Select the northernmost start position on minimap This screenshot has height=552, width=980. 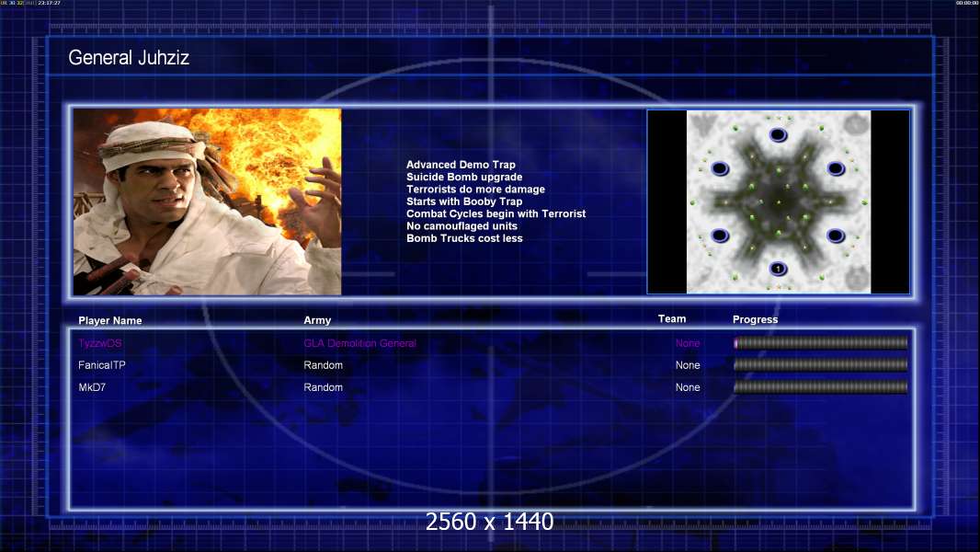click(778, 135)
